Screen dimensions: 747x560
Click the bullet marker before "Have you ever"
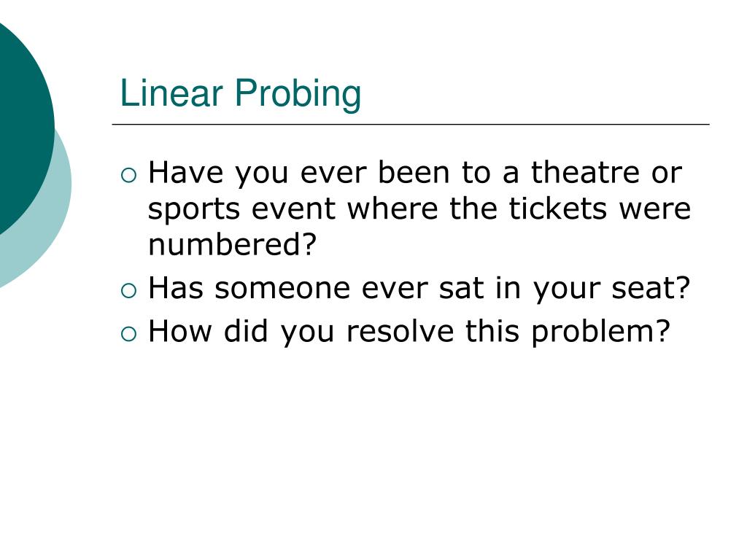pyautogui.click(x=128, y=176)
